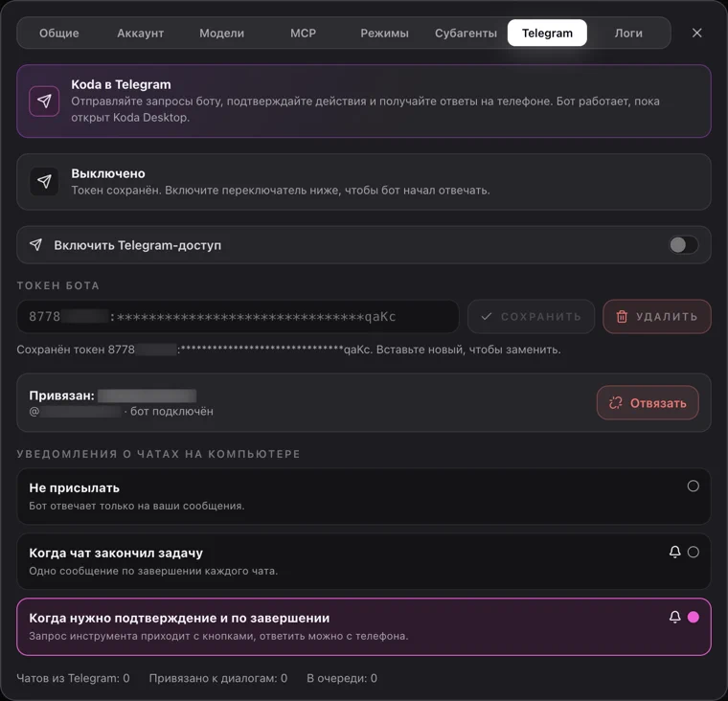Click the В очереди: 0 counter
728x701 pixels.
[342, 678]
